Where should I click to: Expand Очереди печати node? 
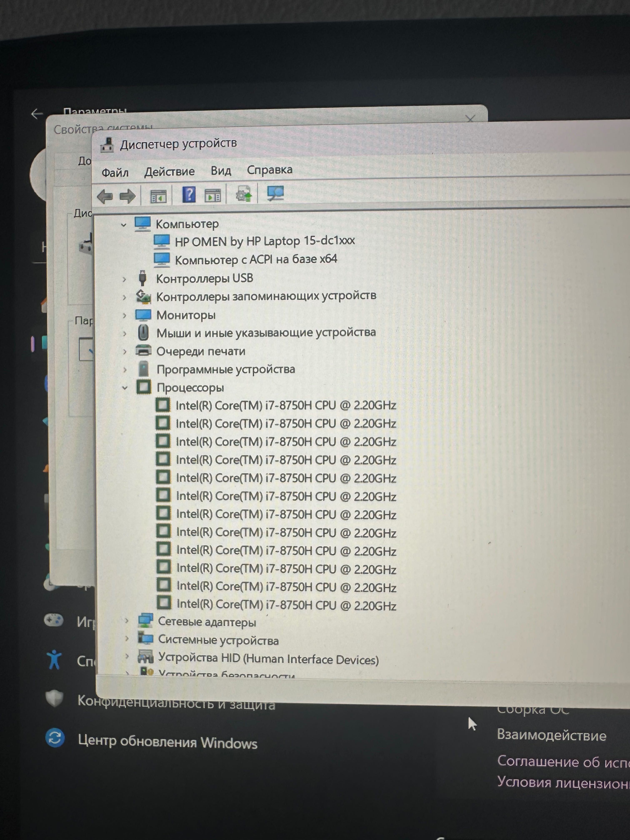pyautogui.click(x=125, y=352)
